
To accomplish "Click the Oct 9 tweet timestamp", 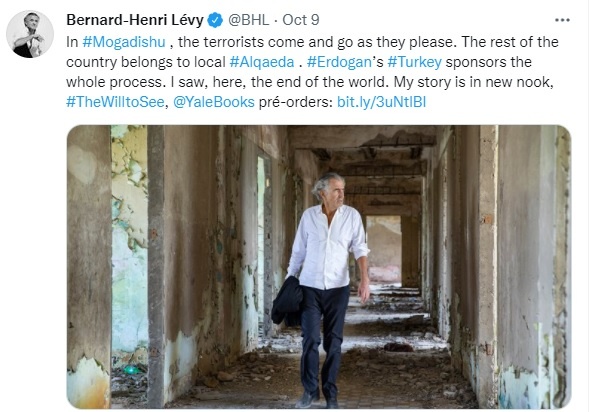I will 300,20.
